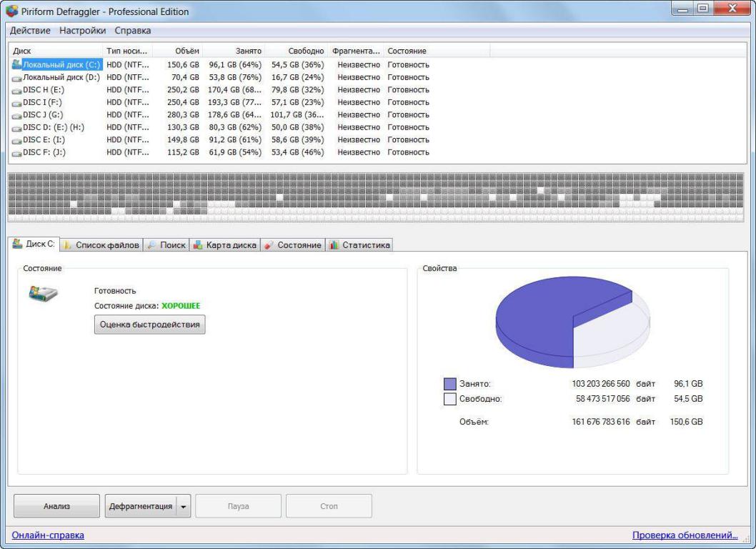Image resolution: width=756 pixels, height=549 pixels.
Task: Open the Онлайн-справка link
Action: coord(48,535)
